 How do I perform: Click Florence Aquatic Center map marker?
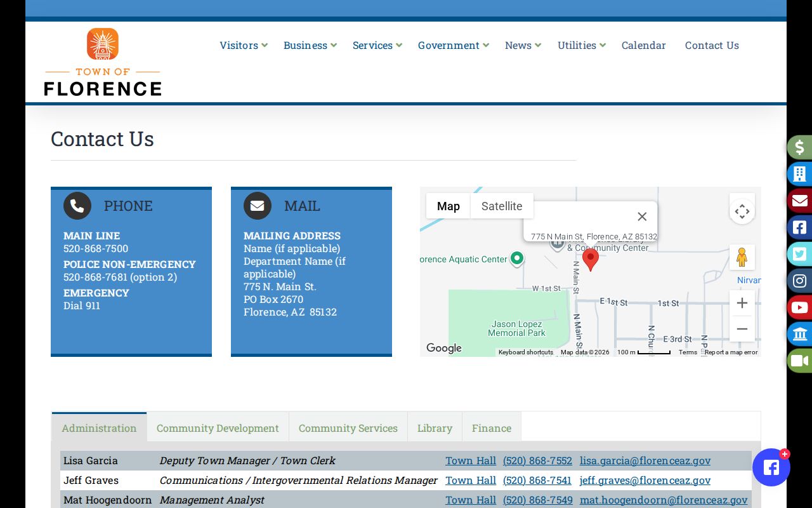click(x=517, y=258)
